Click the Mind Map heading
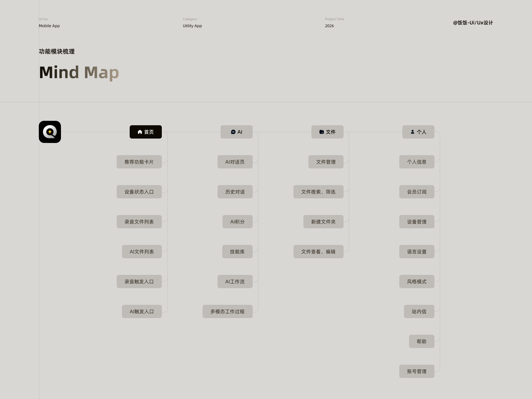 point(79,73)
